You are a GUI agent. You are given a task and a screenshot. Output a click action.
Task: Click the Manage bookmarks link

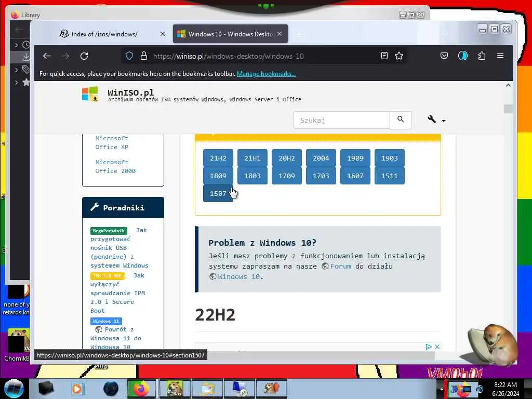click(x=267, y=74)
